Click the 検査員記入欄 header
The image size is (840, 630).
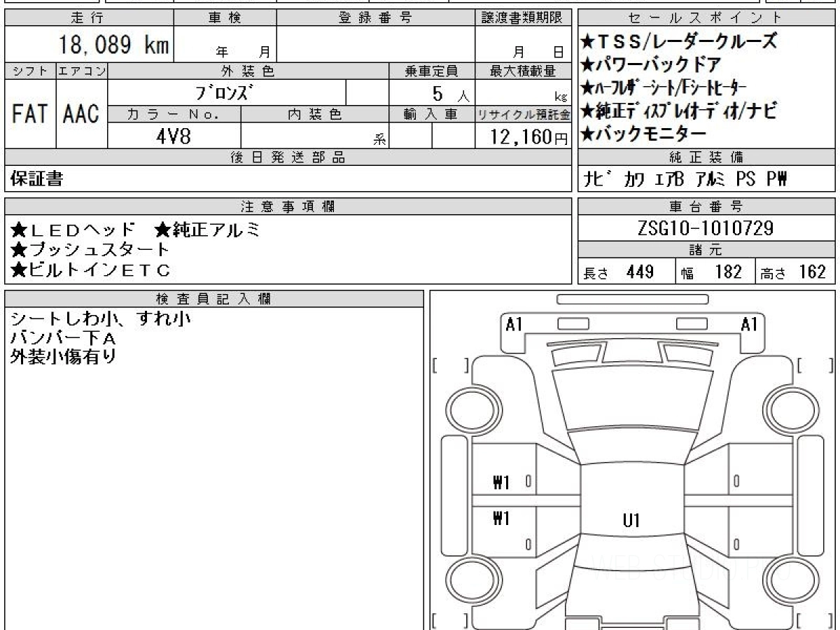[215, 298]
